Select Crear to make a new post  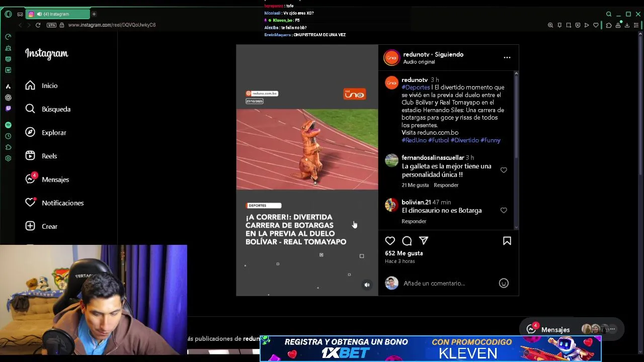41,226
